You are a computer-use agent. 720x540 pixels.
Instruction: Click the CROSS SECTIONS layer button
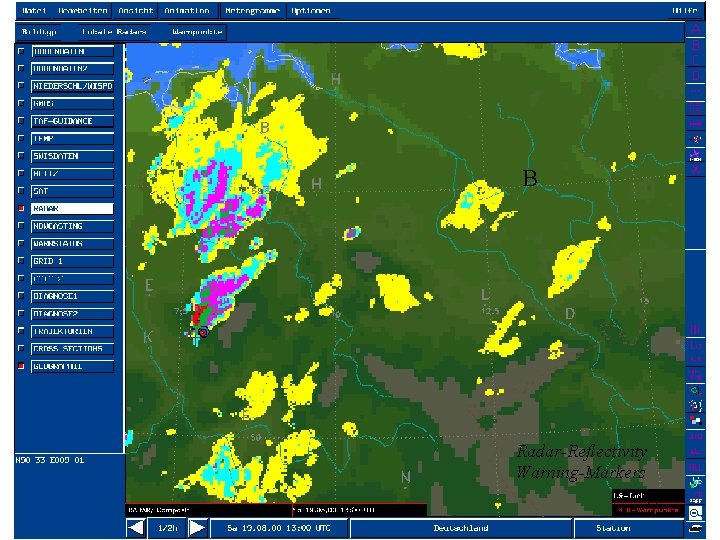coord(73,349)
